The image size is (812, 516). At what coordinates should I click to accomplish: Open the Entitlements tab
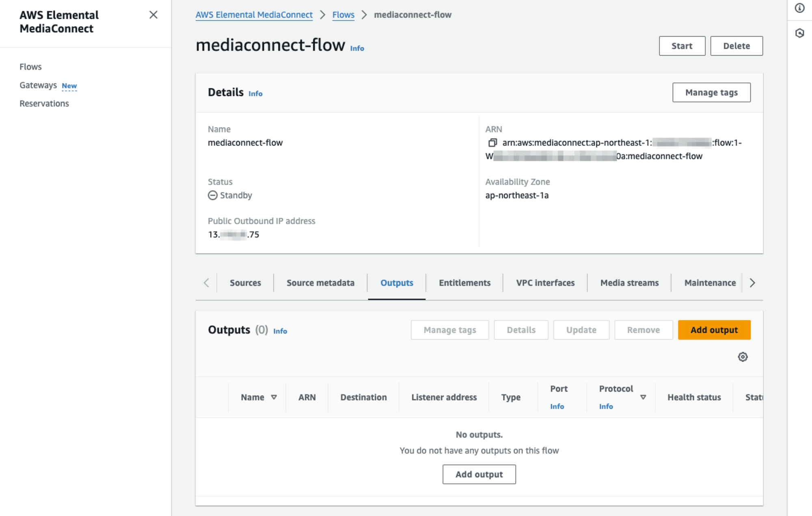[x=464, y=283]
